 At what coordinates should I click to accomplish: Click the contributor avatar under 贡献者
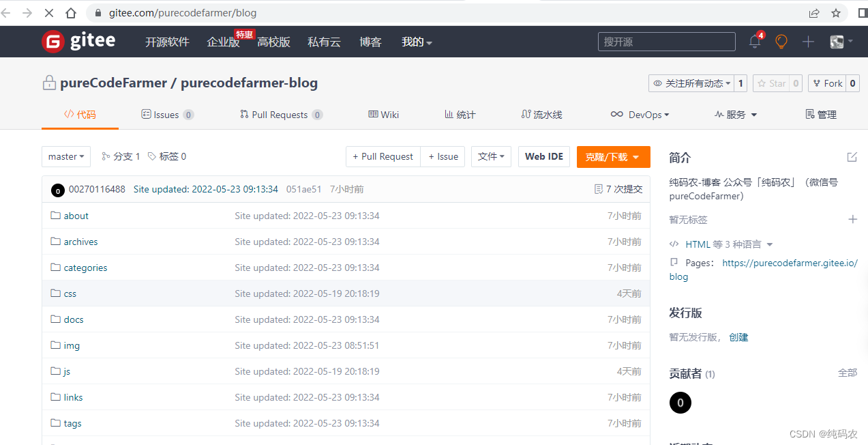coord(680,403)
